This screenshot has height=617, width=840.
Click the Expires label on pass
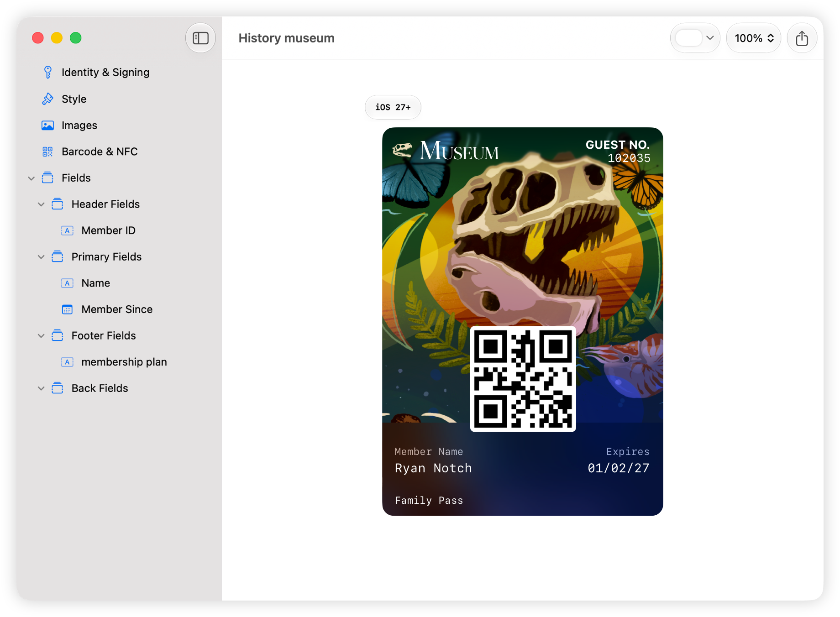tap(628, 451)
